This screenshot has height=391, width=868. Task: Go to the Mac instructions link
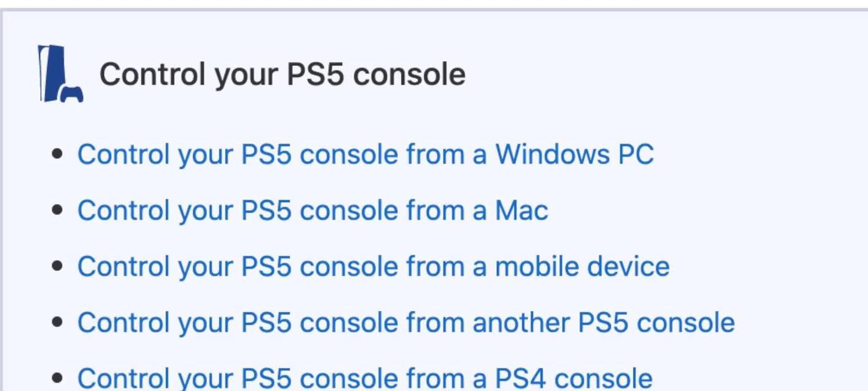(x=313, y=210)
